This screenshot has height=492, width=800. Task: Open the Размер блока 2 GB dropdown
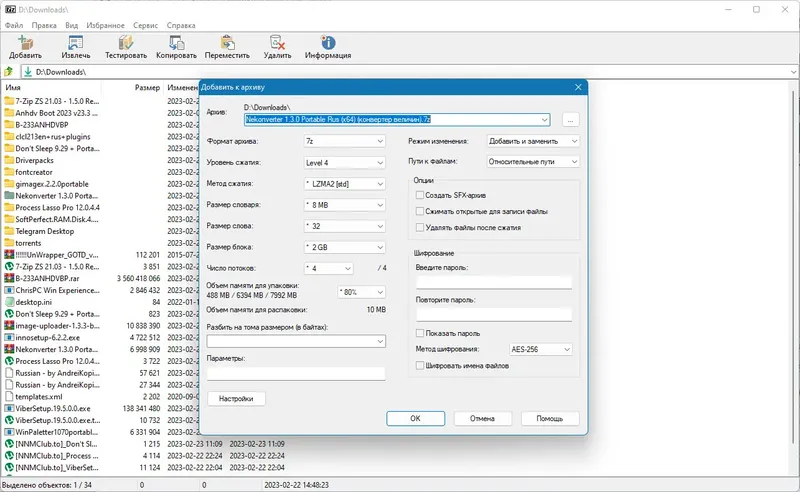[344, 248]
